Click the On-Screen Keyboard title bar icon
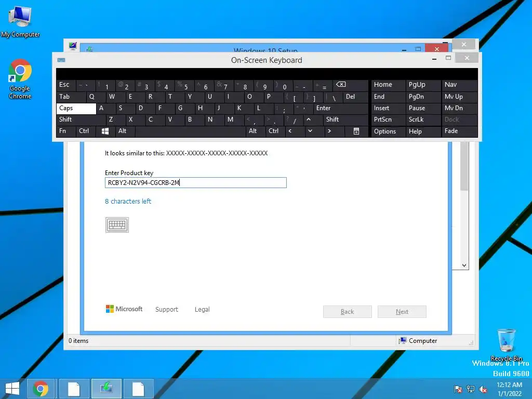This screenshot has height=399, width=532. pyautogui.click(x=61, y=60)
